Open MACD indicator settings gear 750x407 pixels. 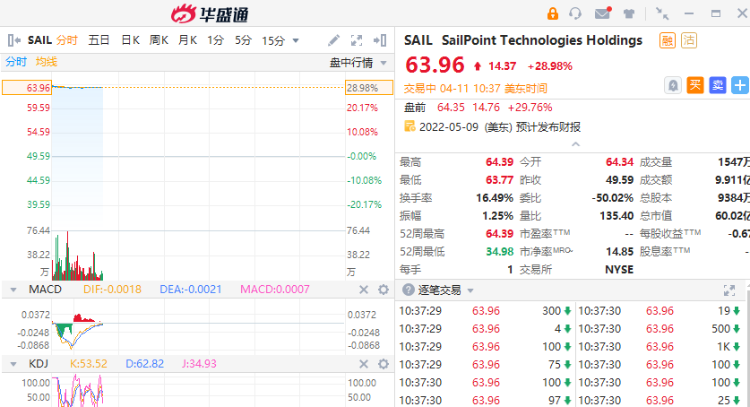tap(382, 289)
